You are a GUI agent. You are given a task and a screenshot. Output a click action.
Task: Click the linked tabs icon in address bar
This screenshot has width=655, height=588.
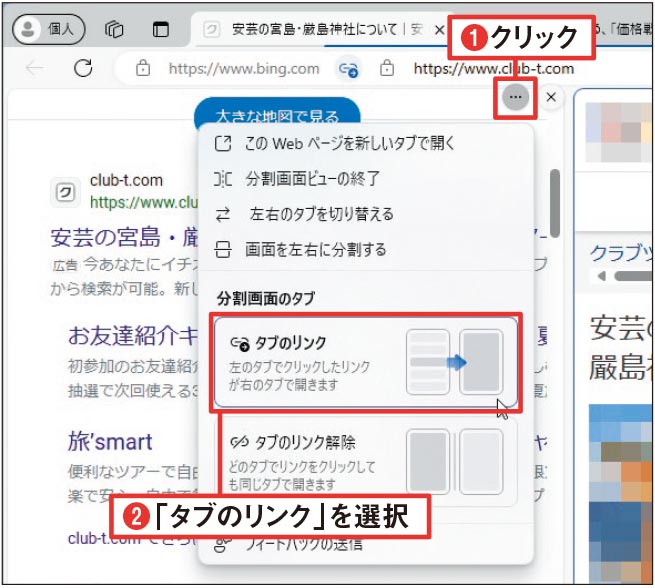click(348, 68)
